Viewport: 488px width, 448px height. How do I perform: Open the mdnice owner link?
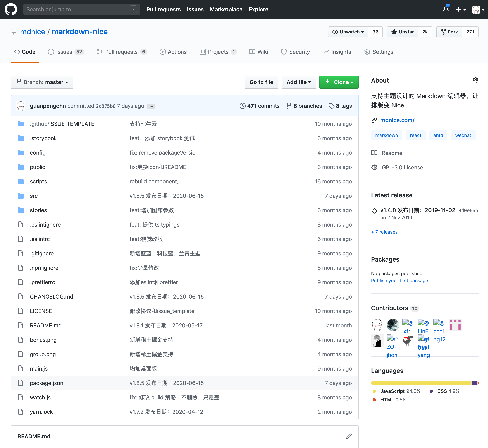click(x=33, y=32)
